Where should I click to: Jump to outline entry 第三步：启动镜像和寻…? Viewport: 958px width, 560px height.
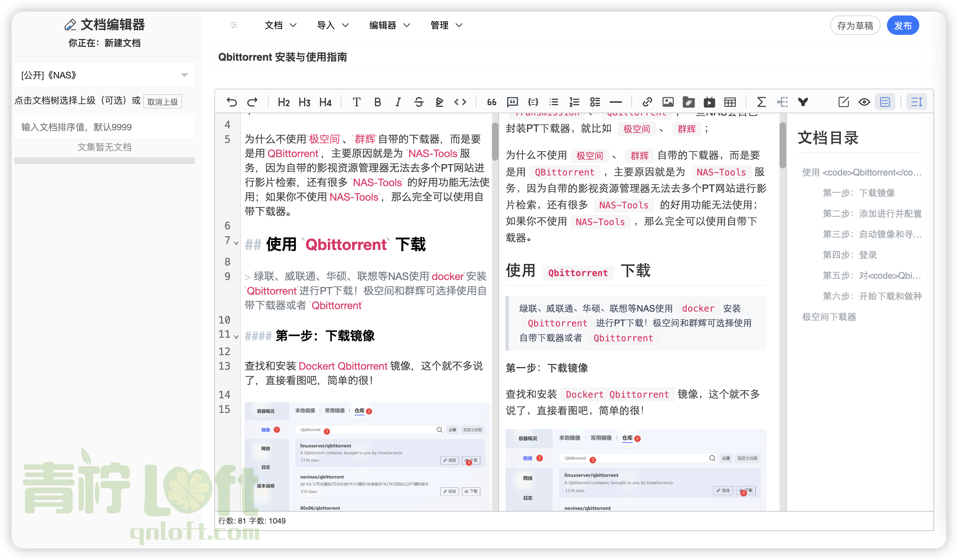pyautogui.click(x=872, y=234)
